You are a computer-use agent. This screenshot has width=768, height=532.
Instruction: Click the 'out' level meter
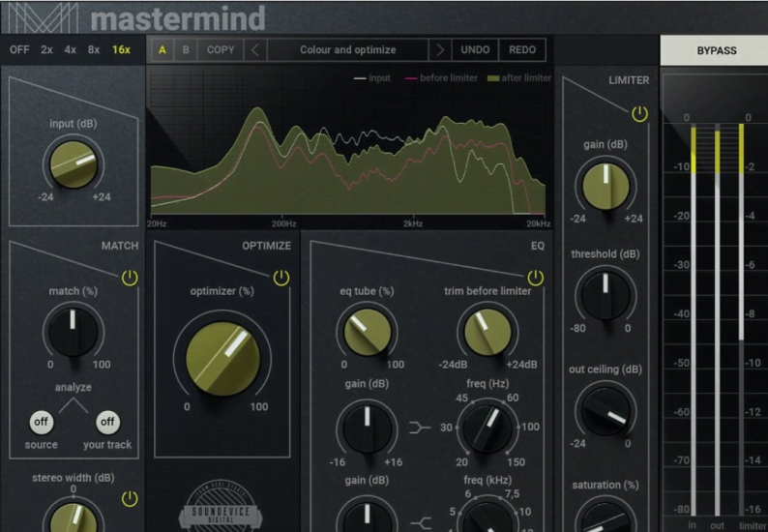(x=717, y=320)
